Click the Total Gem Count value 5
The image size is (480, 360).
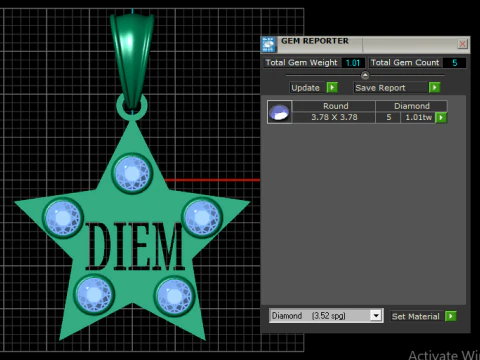coord(454,63)
